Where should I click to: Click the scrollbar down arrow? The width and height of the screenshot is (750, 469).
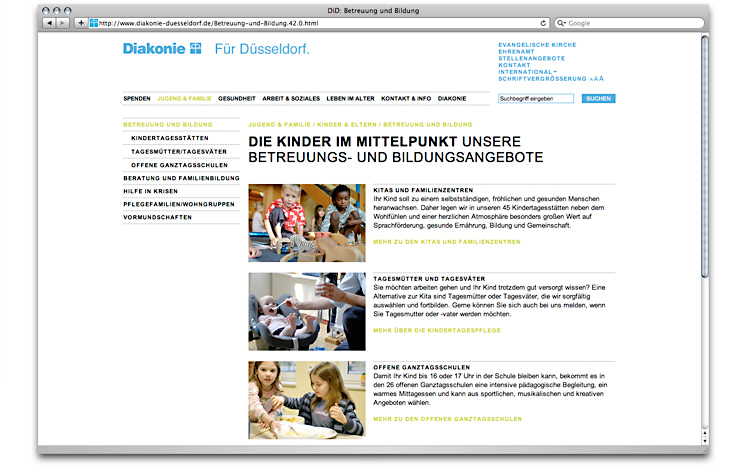[x=705, y=441]
